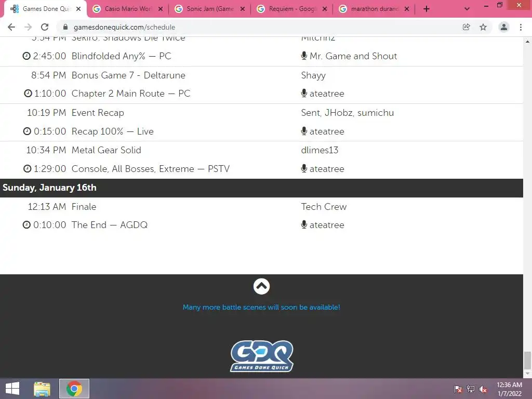Click the vertical scrollbar thumb
This screenshot has width=532, height=399.
click(x=528, y=361)
